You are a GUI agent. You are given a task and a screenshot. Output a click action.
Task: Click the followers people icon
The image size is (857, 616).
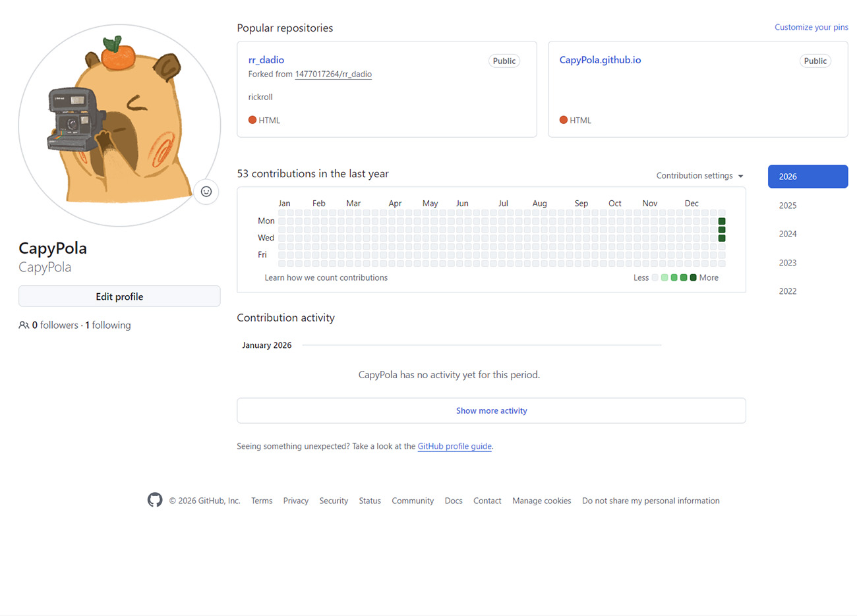[x=24, y=325]
